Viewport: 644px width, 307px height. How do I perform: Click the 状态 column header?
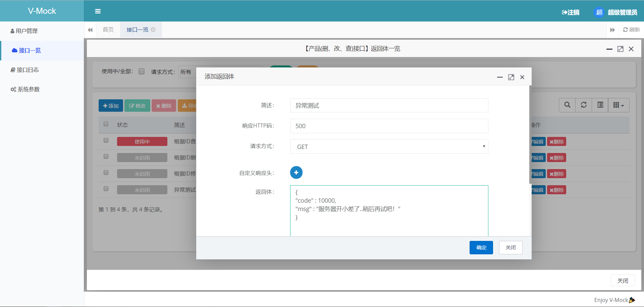coord(122,125)
